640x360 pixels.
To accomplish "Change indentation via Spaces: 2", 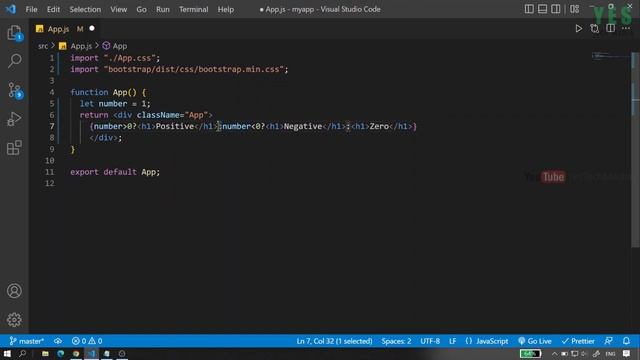I will (396, 341).
